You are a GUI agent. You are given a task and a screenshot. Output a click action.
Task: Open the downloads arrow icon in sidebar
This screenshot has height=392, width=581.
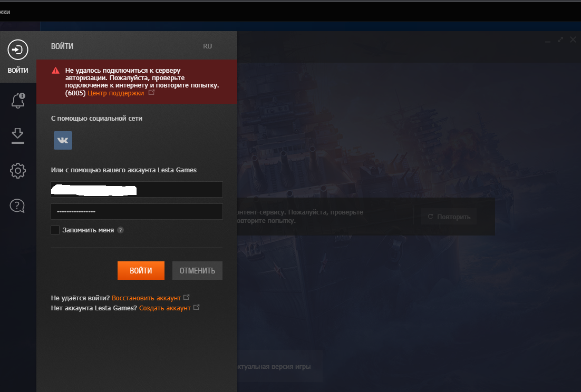pos(18,136)
